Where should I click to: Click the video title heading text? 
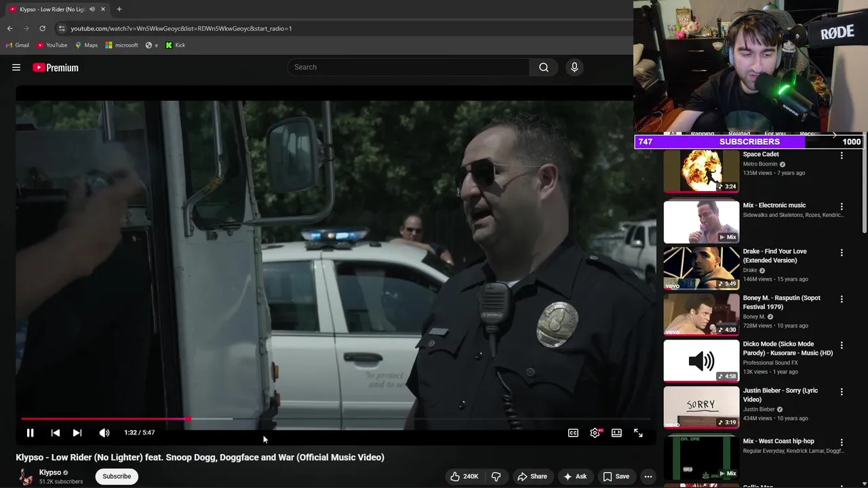coord(200,457)
